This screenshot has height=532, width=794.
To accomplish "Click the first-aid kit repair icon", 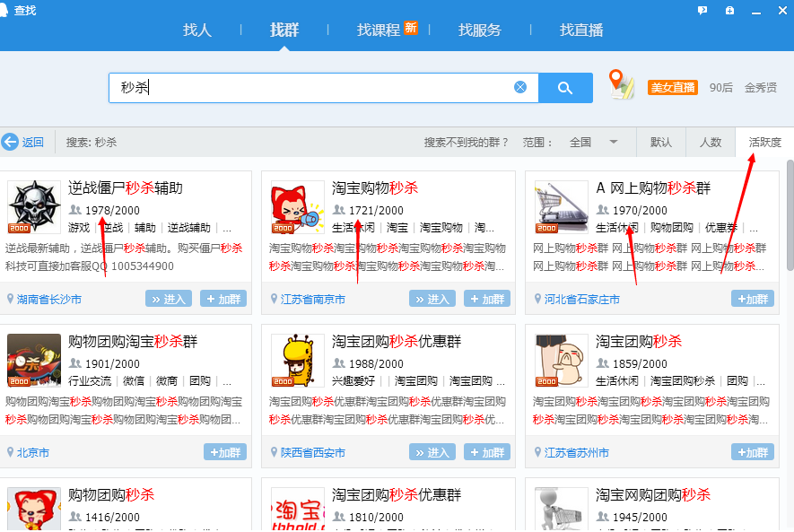I will click(729, 10).
